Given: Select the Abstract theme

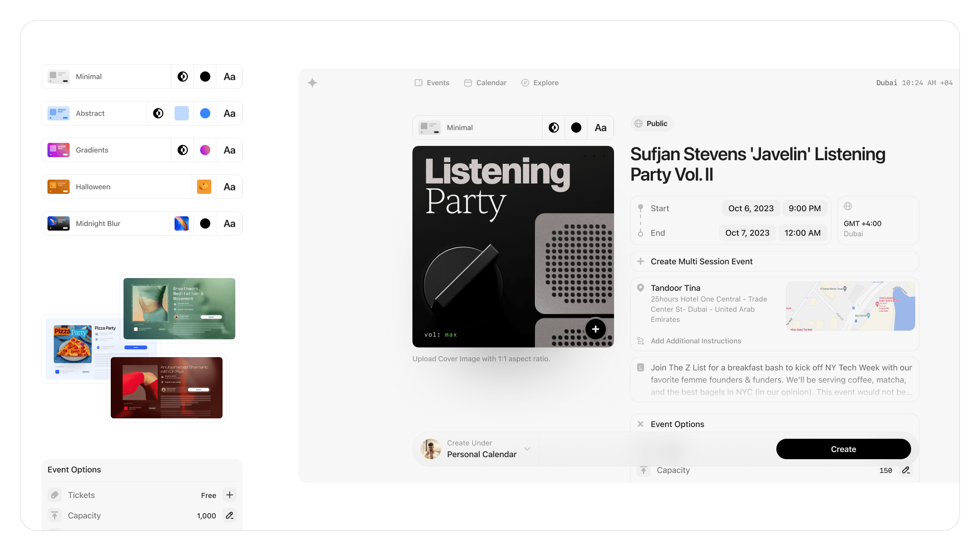Looking at the screenshot, I should coord(94,113).
